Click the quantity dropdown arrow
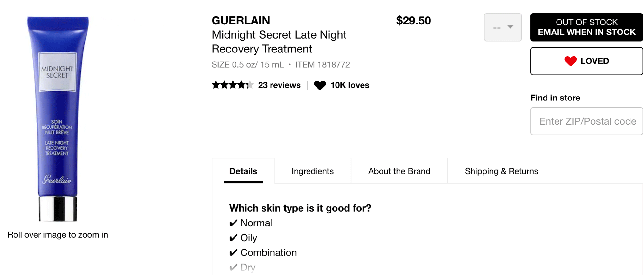The image size is (644, 275). point(510,27)
